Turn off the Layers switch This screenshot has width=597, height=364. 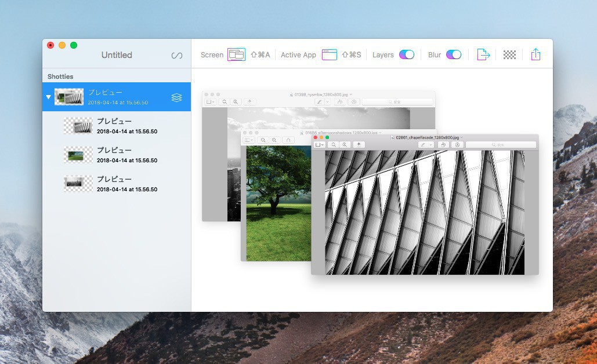click(407, 54)
